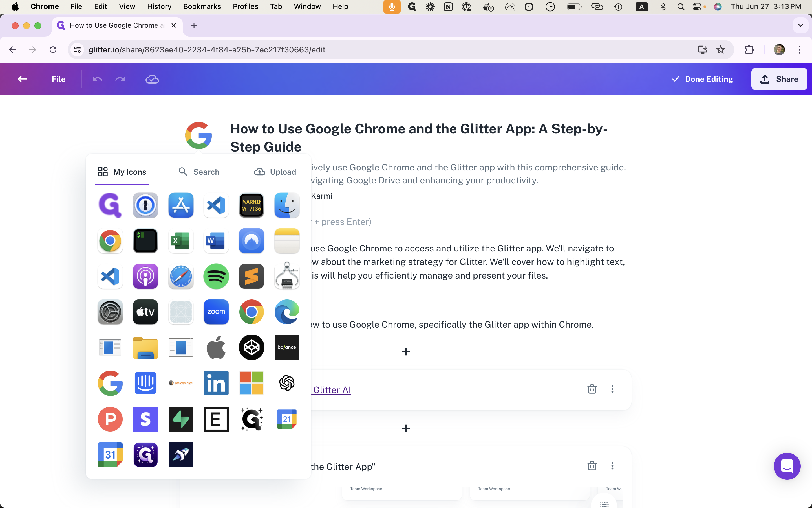Select the Microsoft Edge icon
The image size is (812, 508).
287,312
